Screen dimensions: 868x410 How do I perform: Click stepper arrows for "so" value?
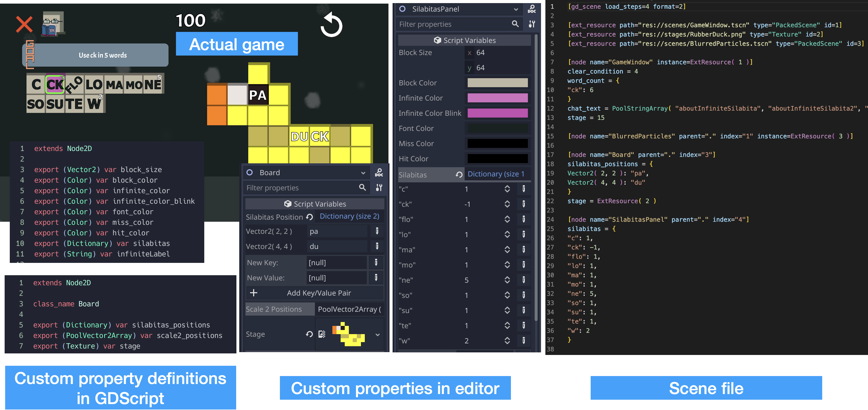(507, 295)
